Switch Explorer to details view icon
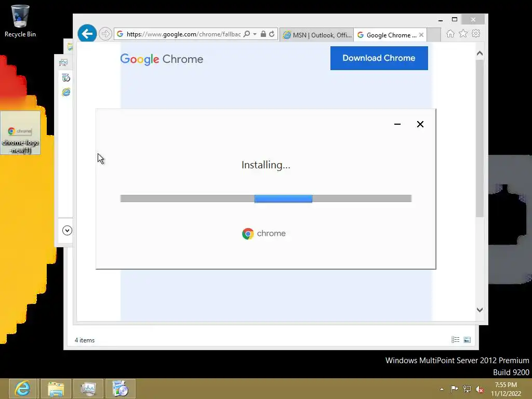This screenshot has height=399, width=532. click(x=455, y=340)
